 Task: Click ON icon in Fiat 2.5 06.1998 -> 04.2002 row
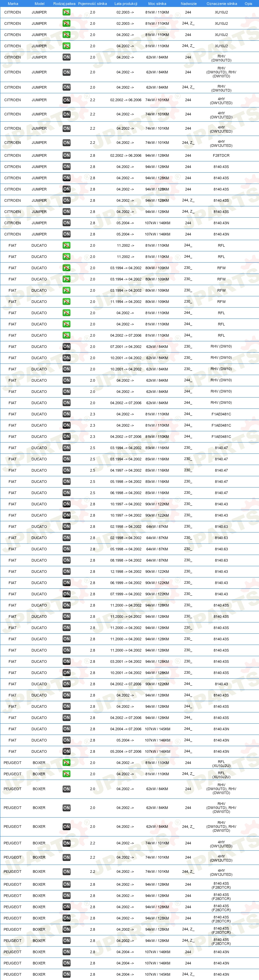coord(66,493)
